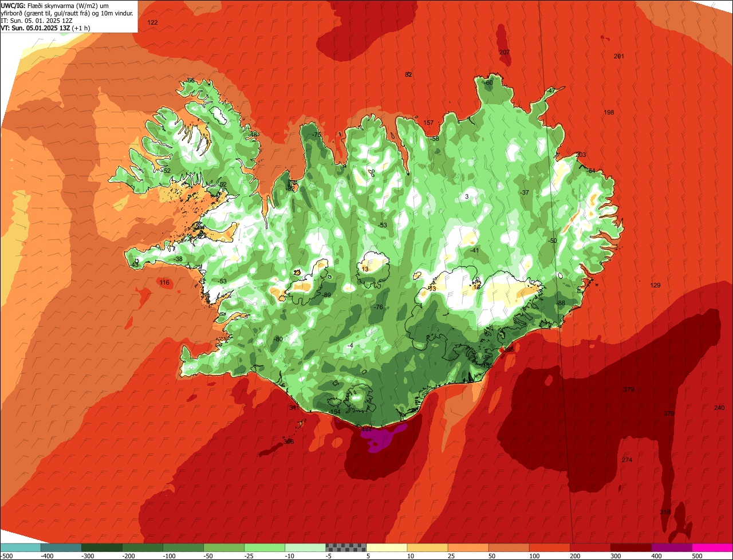This screenshot has width=733, height=560.
Task: Click the value -88 on the southeast coast
Action: [561, 303]
